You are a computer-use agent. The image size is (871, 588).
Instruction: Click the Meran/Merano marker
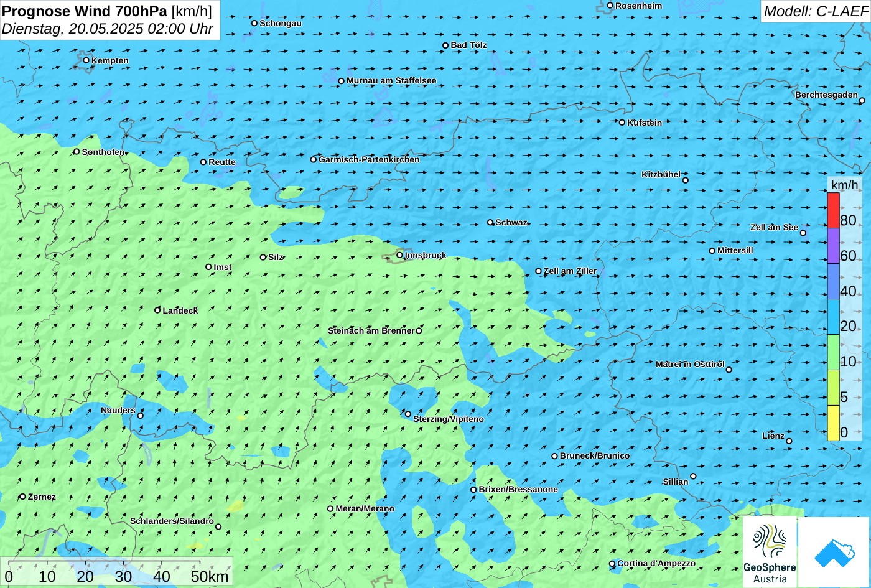[x=330, y=508]
